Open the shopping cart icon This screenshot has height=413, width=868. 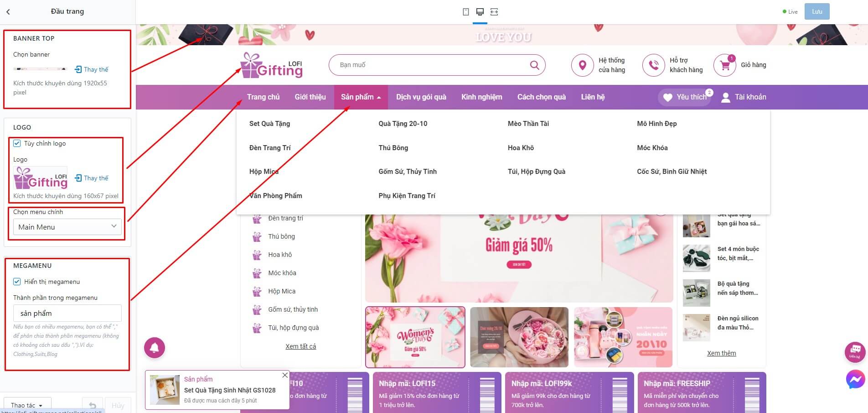(725, 65)
